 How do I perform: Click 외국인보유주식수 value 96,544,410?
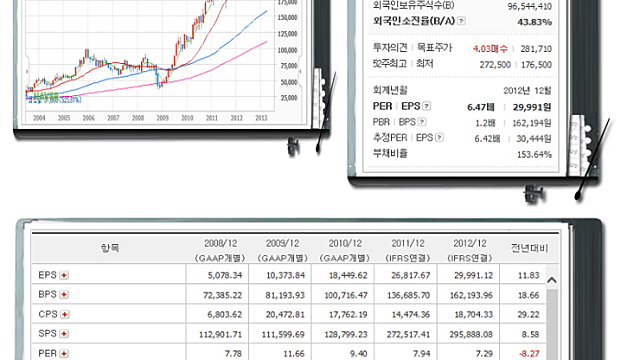click(x=530, y=6)
